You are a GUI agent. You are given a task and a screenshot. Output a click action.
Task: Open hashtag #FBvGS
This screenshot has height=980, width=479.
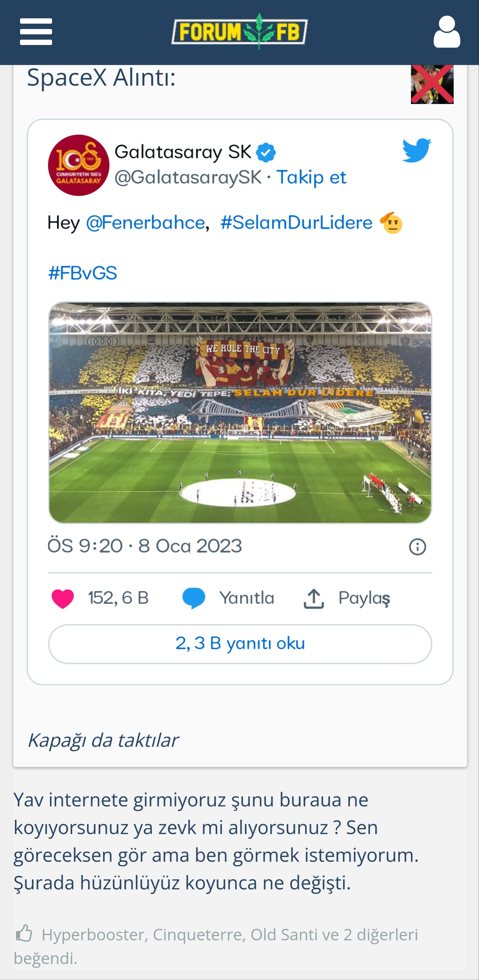click(x=83, y=273)
